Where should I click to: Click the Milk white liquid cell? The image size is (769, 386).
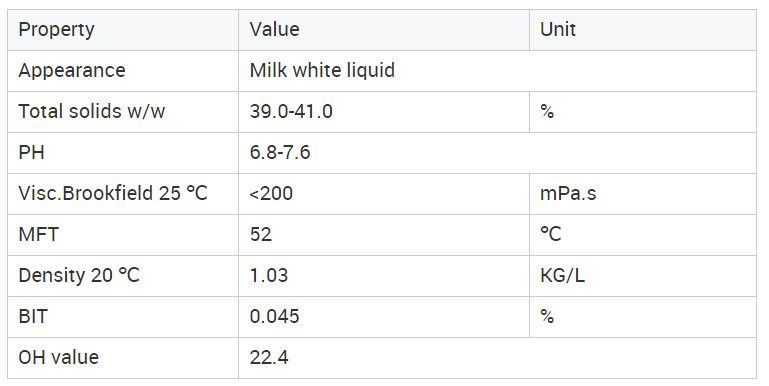pyautogui.click(x=497, y=71)
